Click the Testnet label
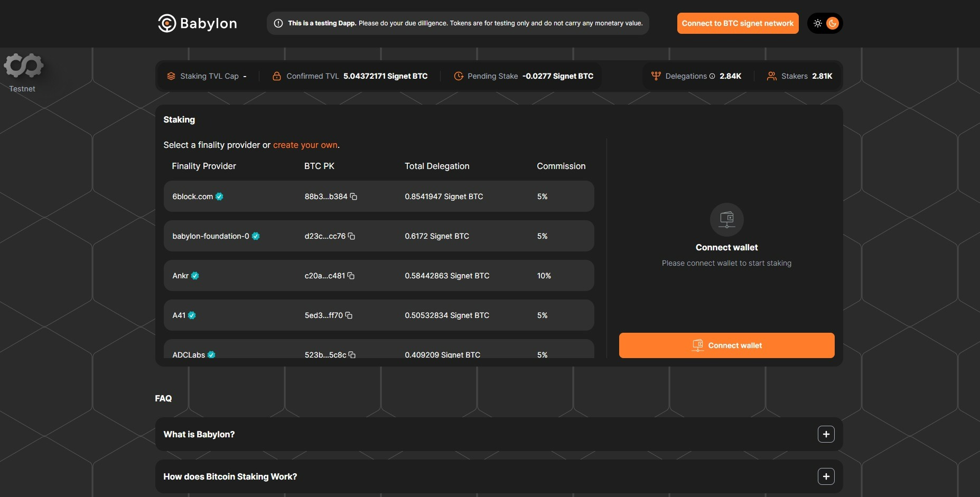The height and width of the screenshot is (497, 980). click(x=22, y=89)
